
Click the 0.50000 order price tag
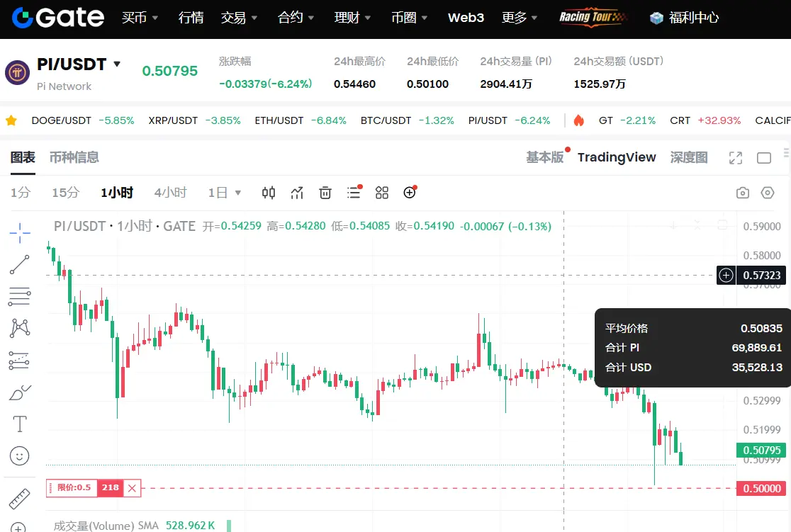pyautogui.click(x=761, y=488)
